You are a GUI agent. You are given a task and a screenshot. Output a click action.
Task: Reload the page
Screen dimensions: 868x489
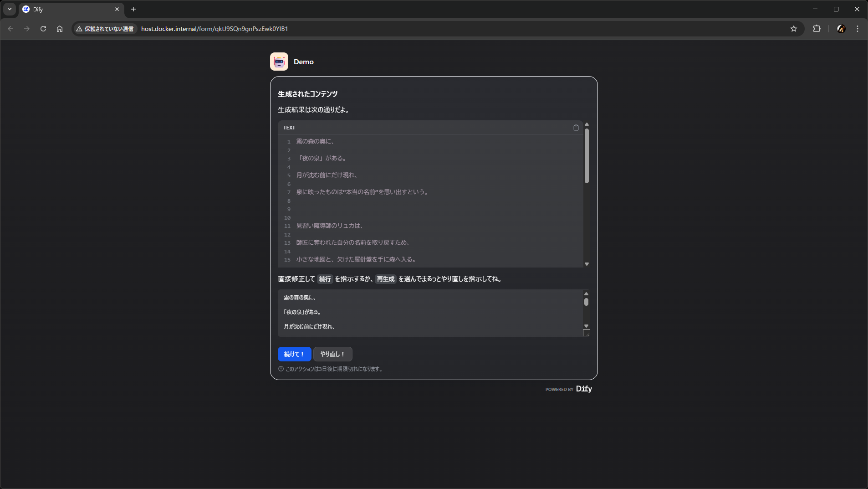coord(43,29)
